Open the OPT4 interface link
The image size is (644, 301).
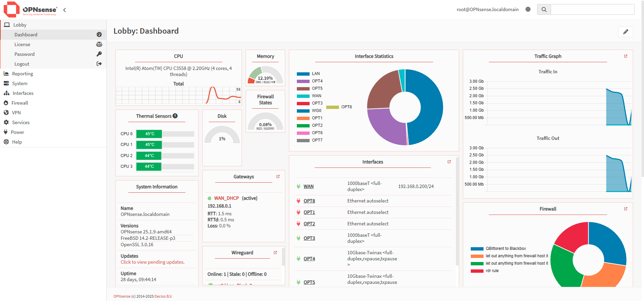[309, 259]
